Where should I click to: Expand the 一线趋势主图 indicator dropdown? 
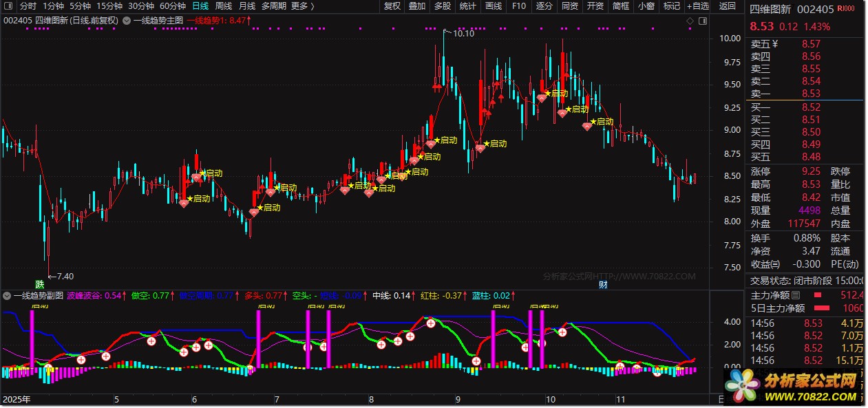tap(126, 21)
